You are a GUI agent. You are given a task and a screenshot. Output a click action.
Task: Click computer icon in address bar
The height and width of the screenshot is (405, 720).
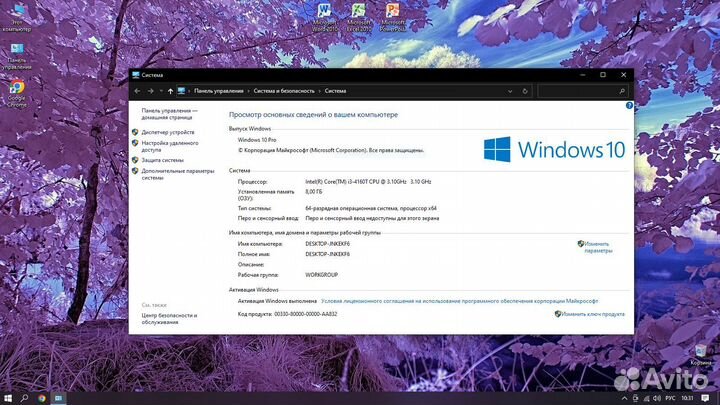point(181,91)
